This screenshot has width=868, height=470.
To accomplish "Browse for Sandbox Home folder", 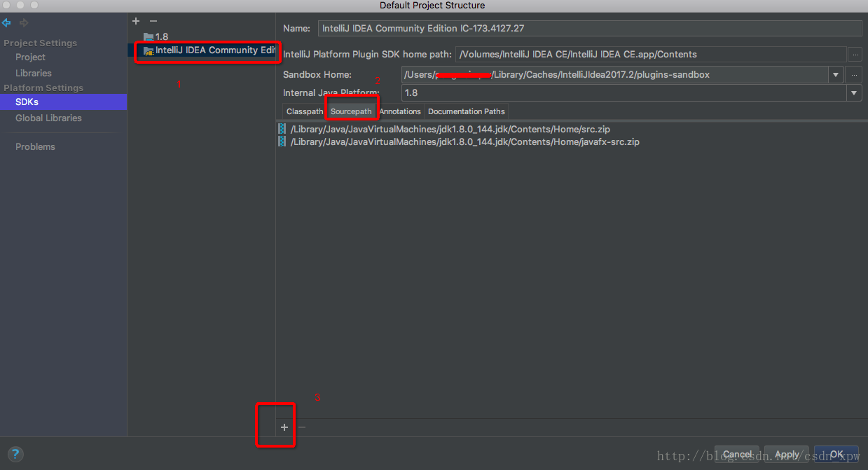I will click(855, 74).
